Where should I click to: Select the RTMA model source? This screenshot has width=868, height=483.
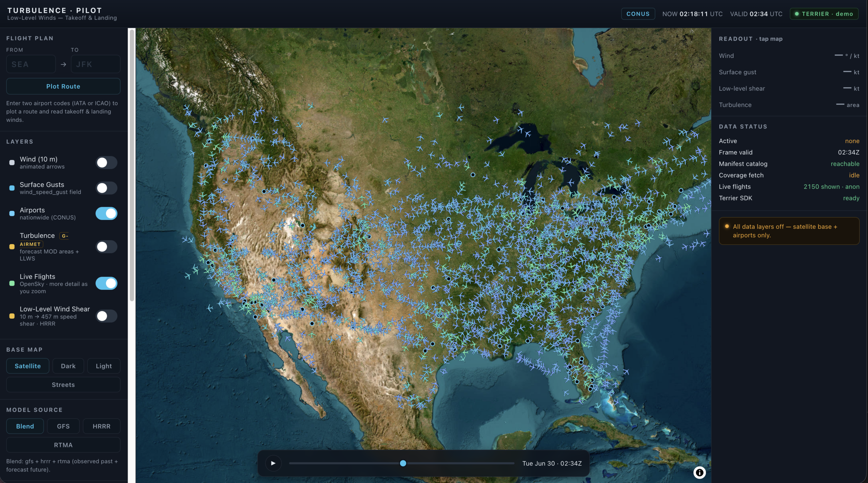[x=63, y=445]
